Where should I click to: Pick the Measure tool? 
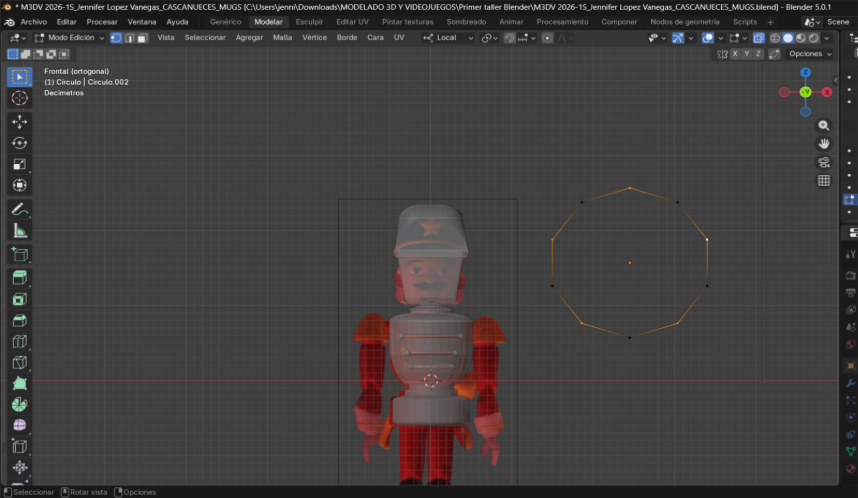(x=19, y=231)
